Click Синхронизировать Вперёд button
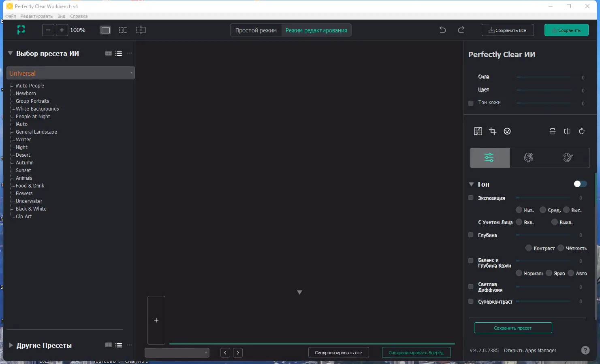This screenshot has height=364, width=600. (x=416, y=353)
